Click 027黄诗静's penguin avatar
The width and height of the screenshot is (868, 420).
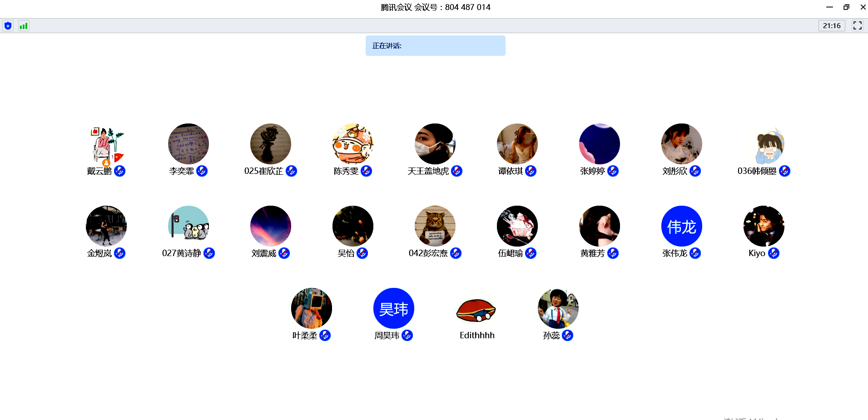[188, 226]
